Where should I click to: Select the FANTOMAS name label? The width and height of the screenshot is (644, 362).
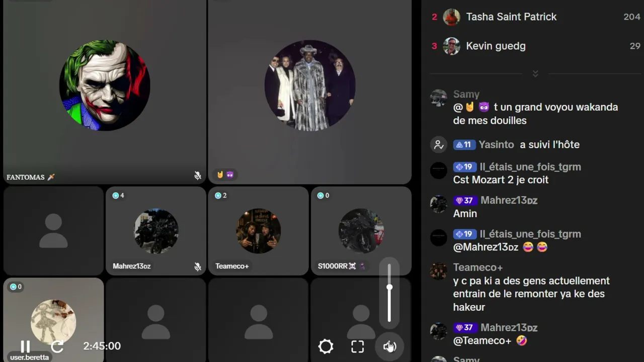click(31, 177)
